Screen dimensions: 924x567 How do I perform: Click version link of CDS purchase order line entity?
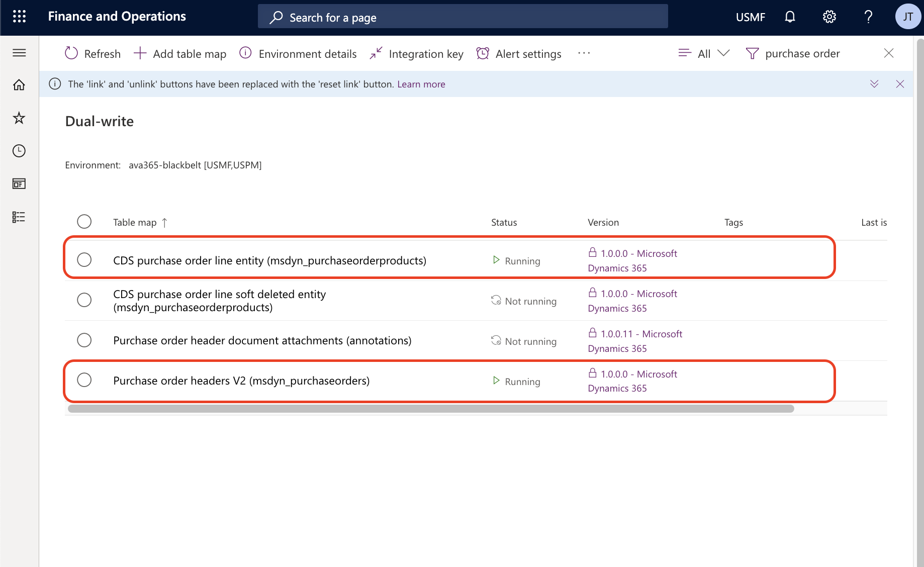(632, 260)
